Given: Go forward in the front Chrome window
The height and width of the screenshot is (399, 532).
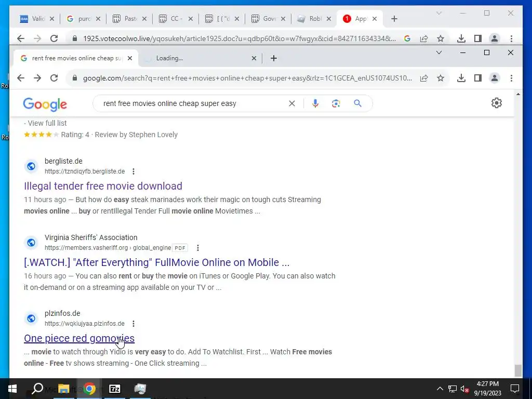Looking at the screenshot, I should (37, 78).
